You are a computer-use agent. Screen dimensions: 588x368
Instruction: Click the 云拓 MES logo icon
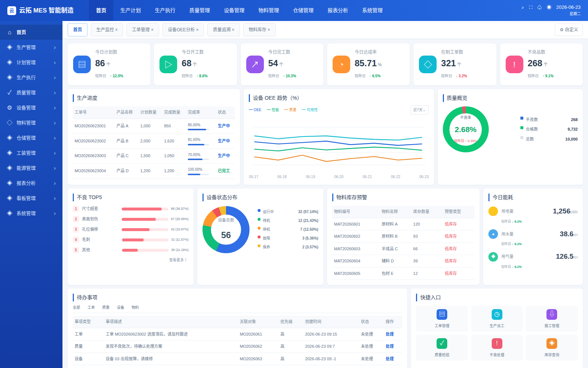(x=12, y=10)
